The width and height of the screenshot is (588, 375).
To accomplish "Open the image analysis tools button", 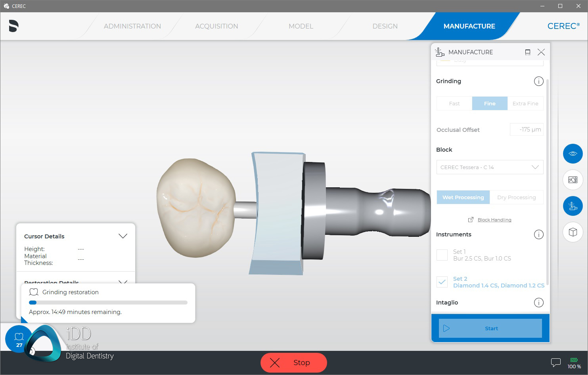I will pos(573,180).
